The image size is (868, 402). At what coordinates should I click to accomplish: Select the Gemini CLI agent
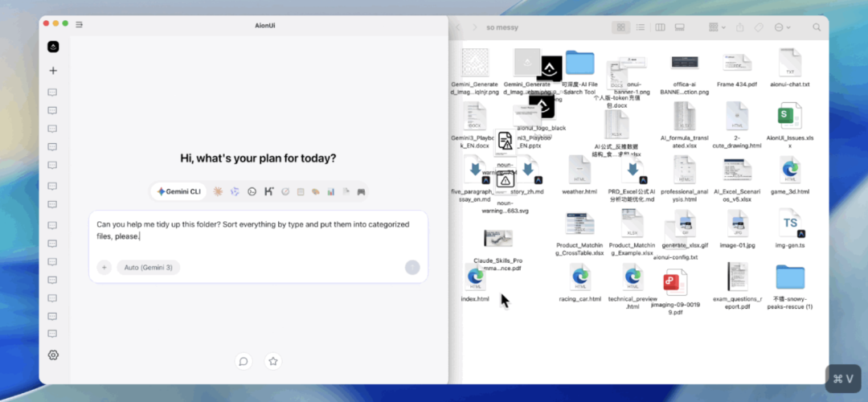tap(178, 191)
